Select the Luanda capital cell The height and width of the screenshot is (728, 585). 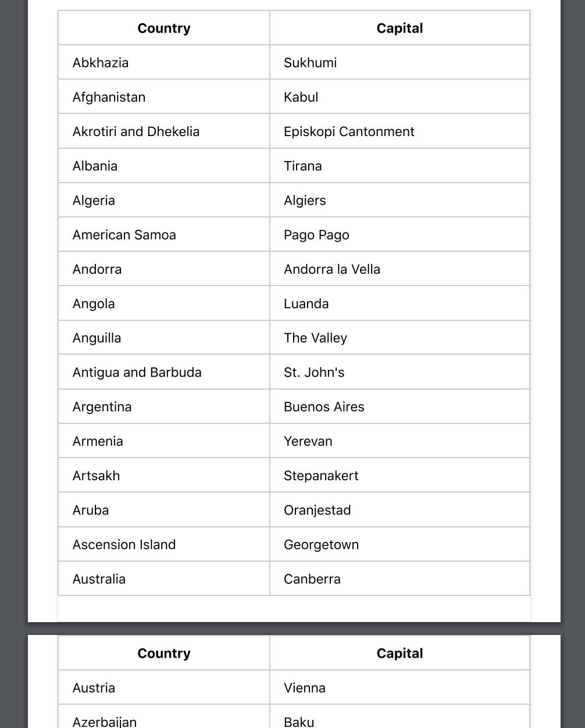click(306, 304)
